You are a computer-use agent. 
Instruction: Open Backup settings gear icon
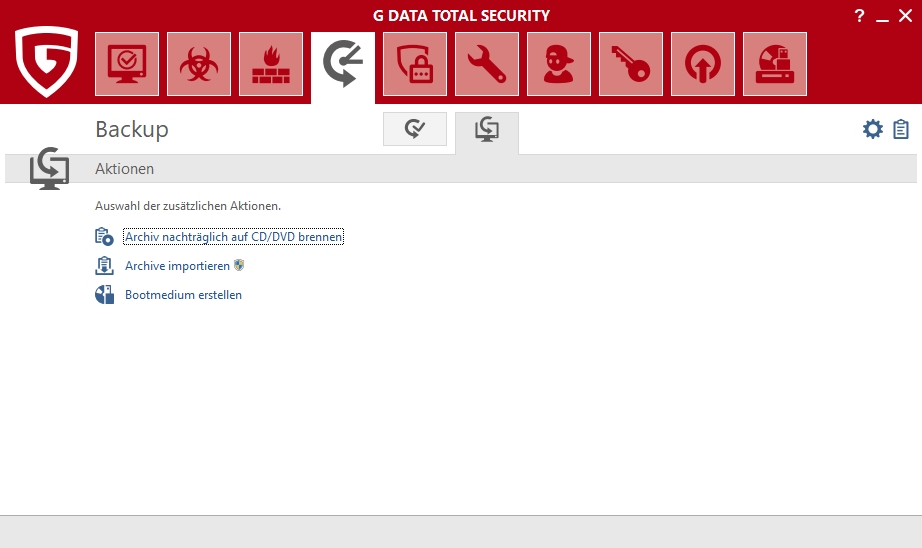click(873, 129)
